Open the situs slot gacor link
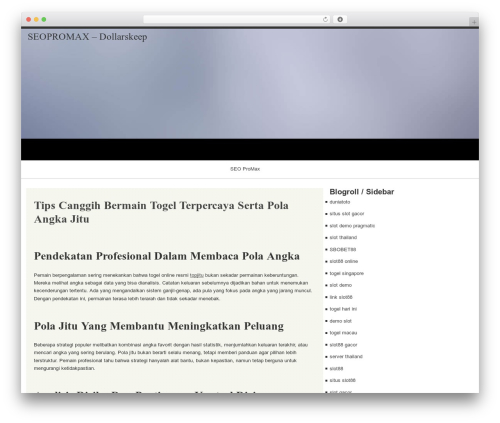The width and height of the screenshot is (500, 423). point(347,214)
